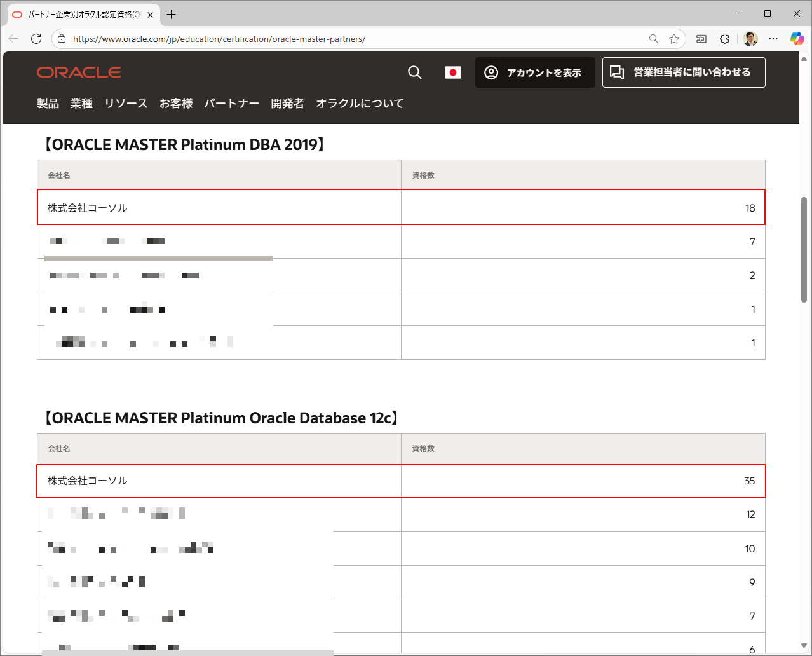Click 株式会社コーソル in DBA 2019 table

[x=88, y=208]
